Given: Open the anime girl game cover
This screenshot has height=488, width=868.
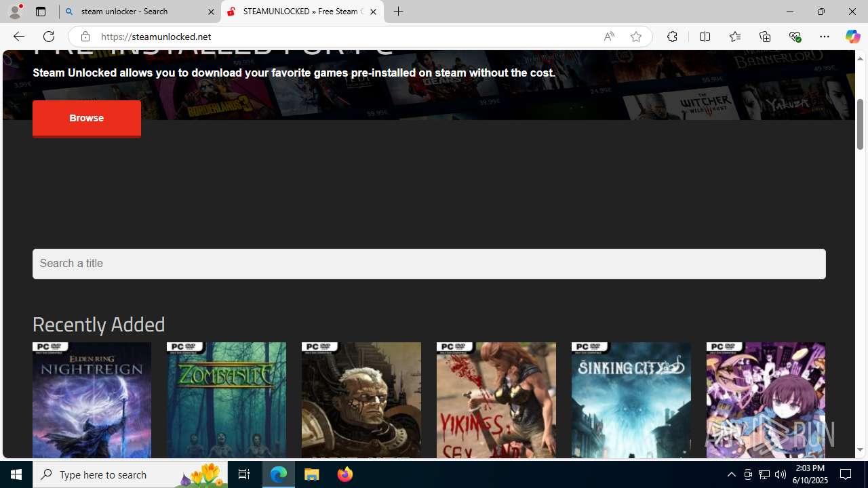Looking at the screenshot, I should [x=766, y=400].
